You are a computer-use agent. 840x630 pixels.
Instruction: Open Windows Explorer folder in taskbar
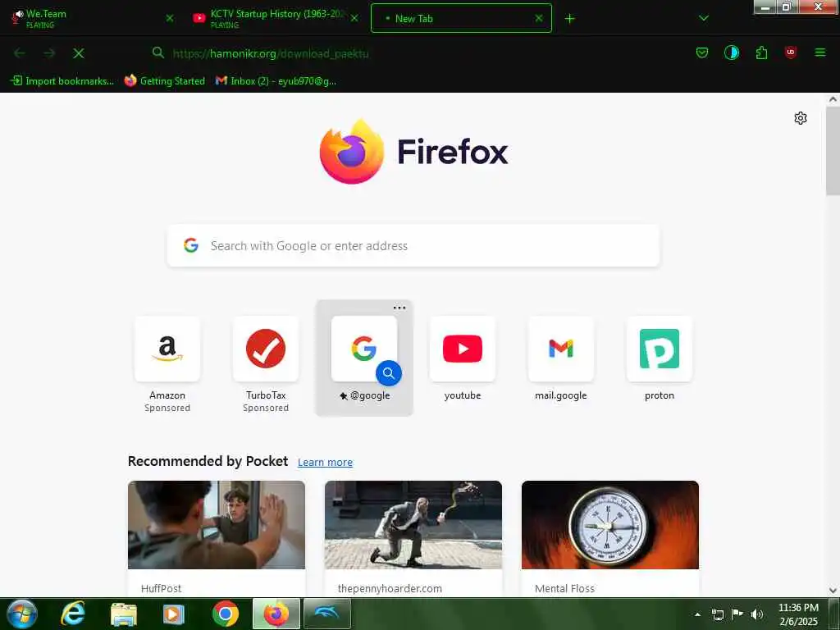124,614
